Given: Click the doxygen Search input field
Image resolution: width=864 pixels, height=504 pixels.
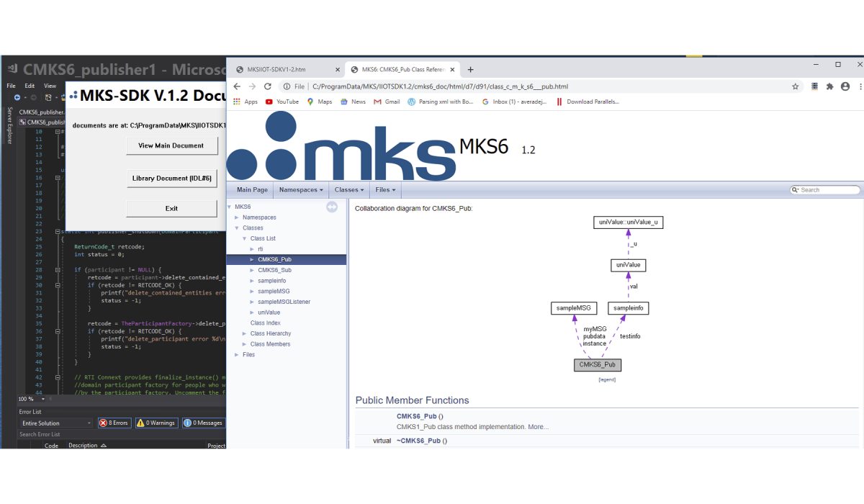Looking at the screenshot, I should click(828, 190).
